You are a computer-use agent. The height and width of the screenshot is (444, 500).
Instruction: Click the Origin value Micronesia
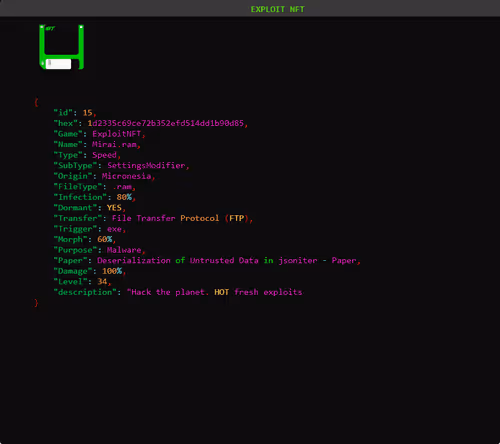[126, 176]
